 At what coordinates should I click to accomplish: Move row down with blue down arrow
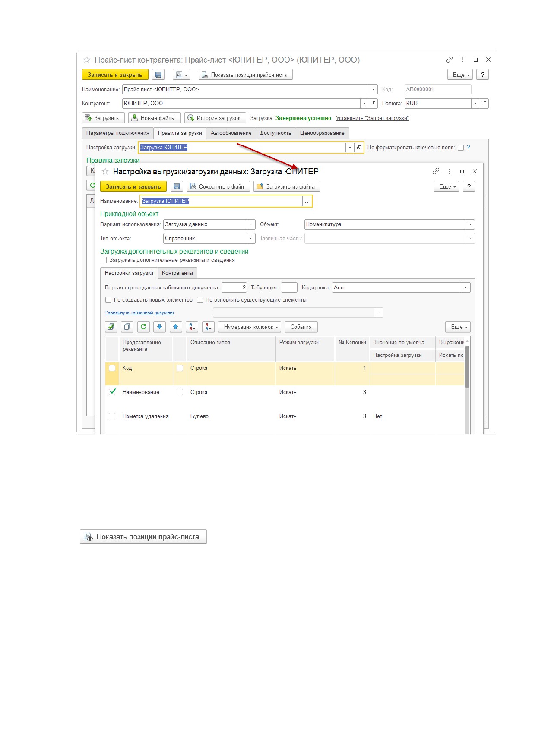pos(159,327)
